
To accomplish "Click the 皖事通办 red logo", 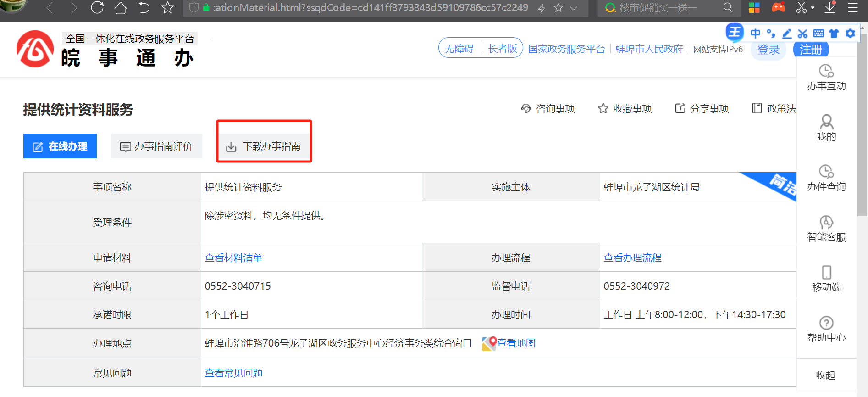I will click(x=35, y=49).
